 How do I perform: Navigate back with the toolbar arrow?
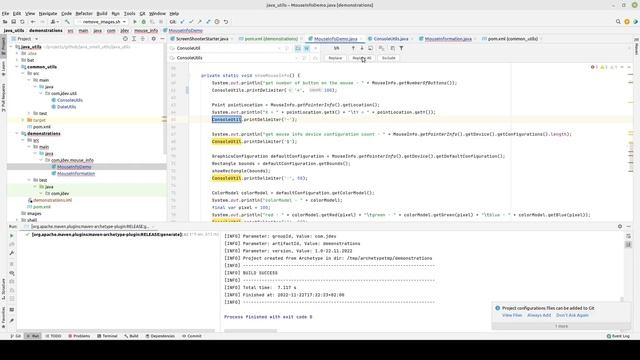tap(33, 22)
